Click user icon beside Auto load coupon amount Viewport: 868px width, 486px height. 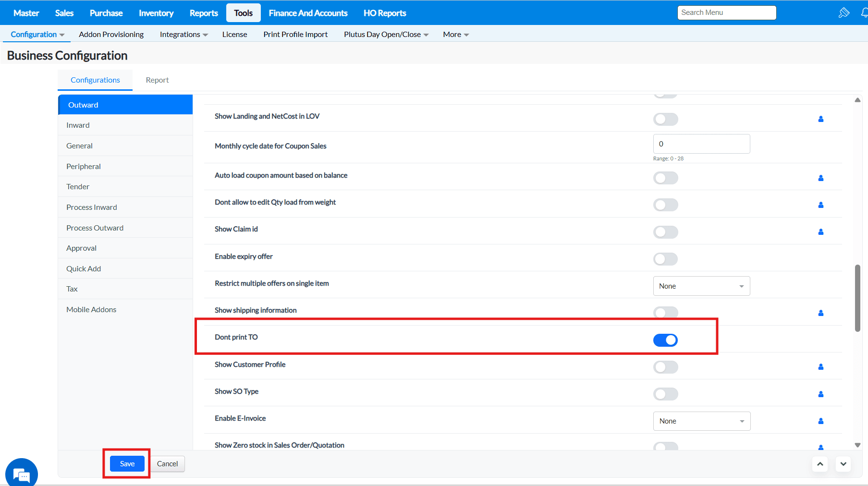[x=820, y=178]
